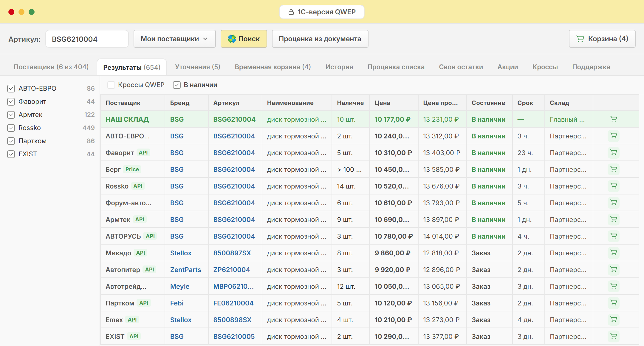Screen dimensions: 644x346
Task: Click cart icon in Emex row
Action: click(614, 319)
